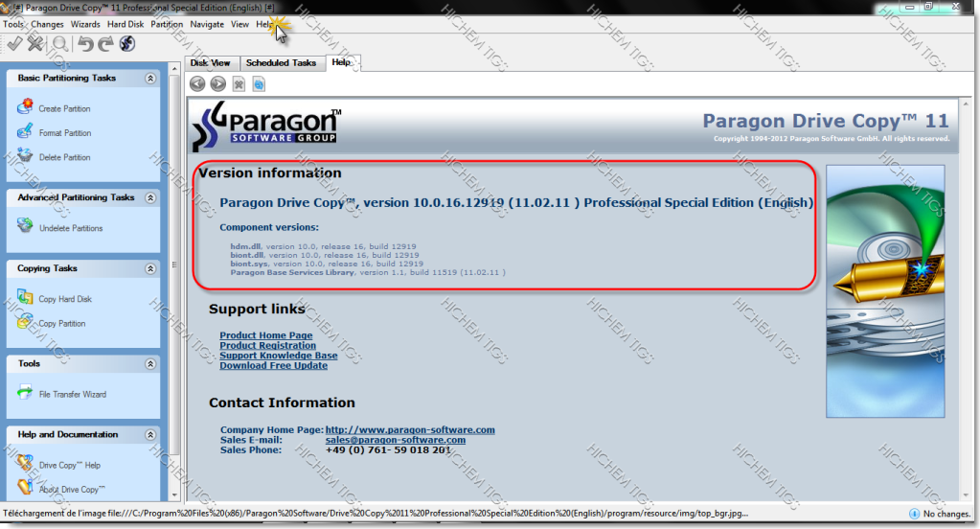This screenshot has height=529, width=980.
Task: Click the Help page scrollbar down arrow
Action: (966, 494)
